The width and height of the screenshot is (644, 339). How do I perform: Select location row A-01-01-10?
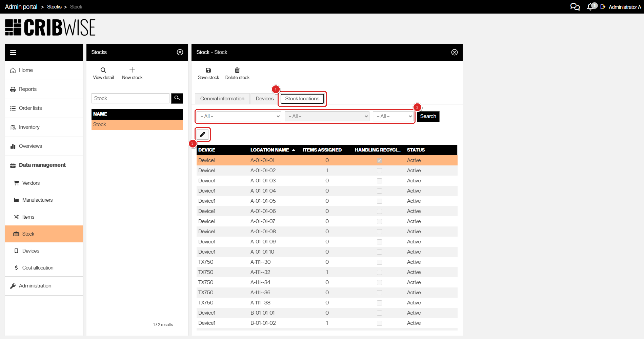[327, 252]
